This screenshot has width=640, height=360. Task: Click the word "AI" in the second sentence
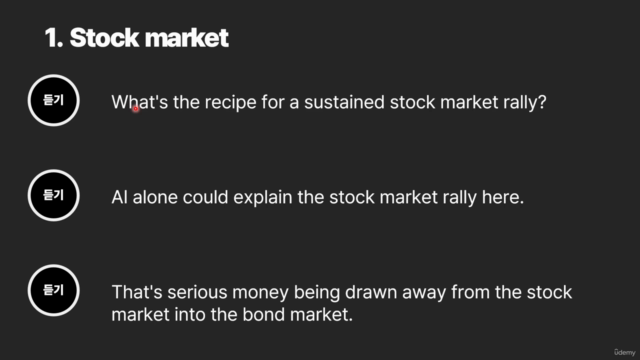pyautogui.click(x=119, y=198)
